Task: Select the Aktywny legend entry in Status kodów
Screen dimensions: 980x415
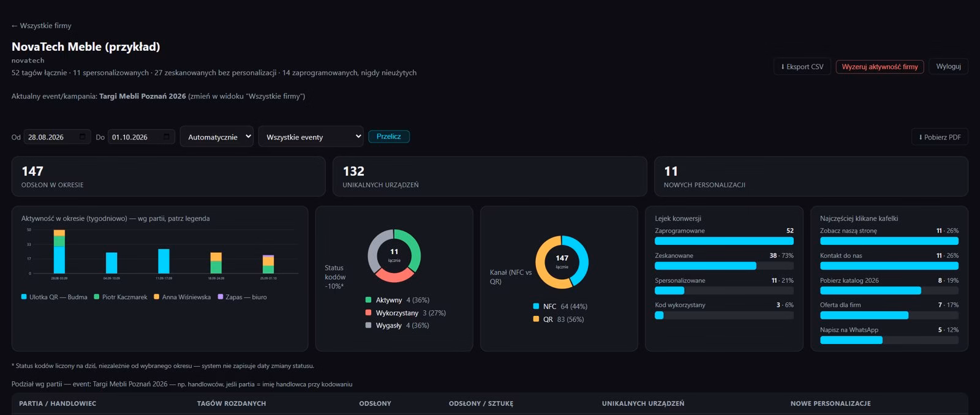Action: pyautogui.click(x=397, y=300)
